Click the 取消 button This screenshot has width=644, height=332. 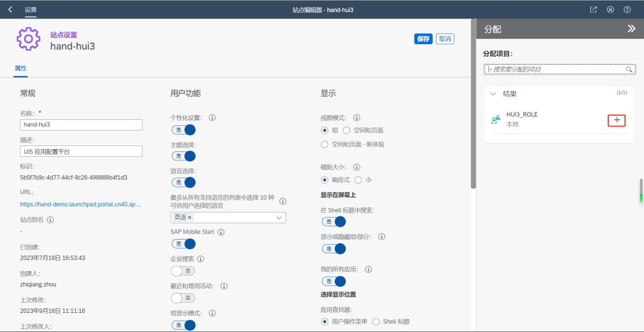tap(445, 39)
